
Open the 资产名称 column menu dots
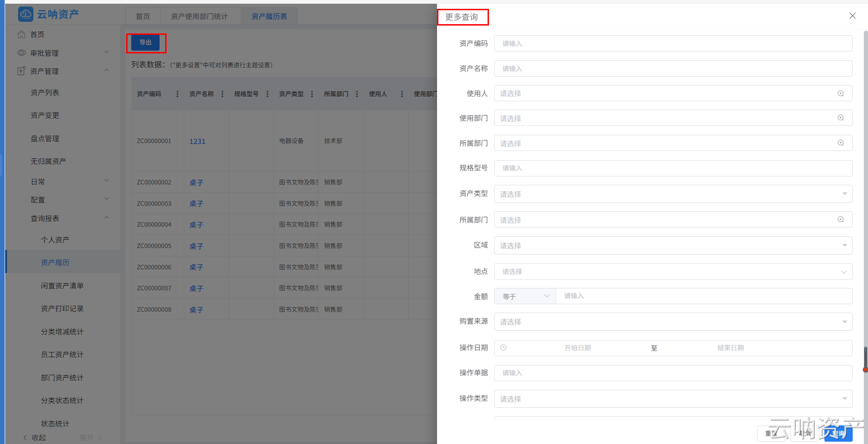222,94
